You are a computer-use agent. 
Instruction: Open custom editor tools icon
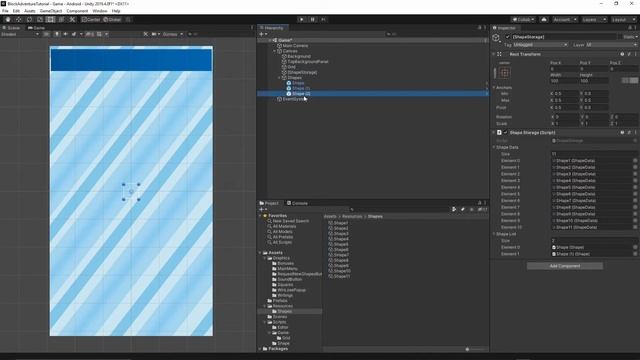72,20
